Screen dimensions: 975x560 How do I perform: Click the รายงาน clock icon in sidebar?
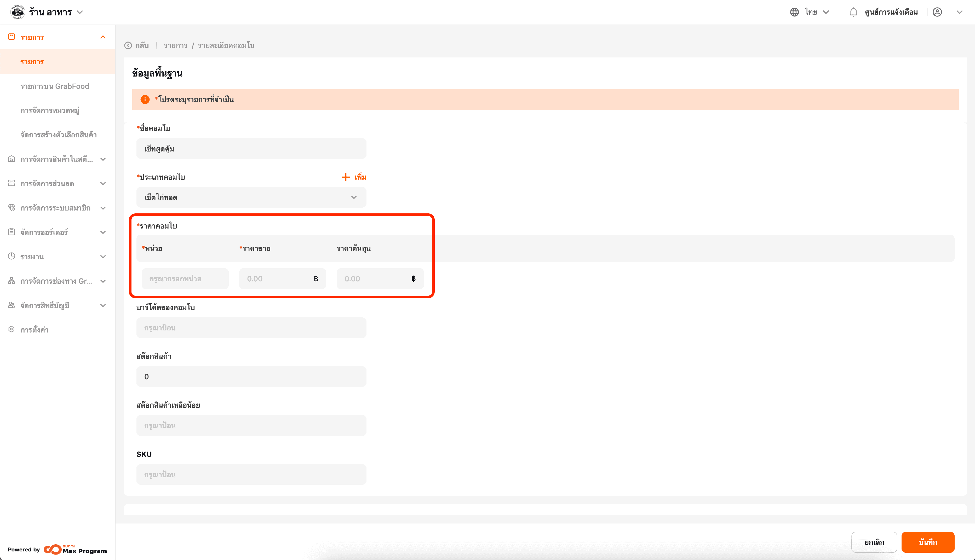[x=12, y=256]
